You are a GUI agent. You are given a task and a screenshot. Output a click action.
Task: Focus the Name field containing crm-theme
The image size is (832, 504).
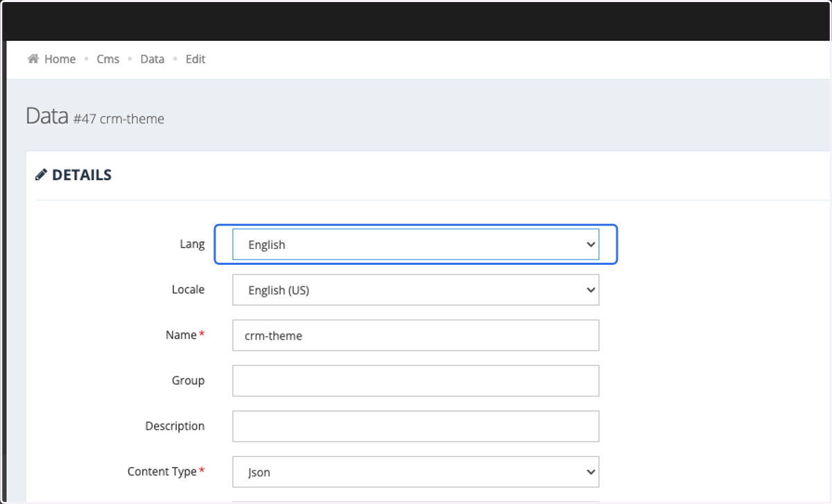tap(415, 336)
